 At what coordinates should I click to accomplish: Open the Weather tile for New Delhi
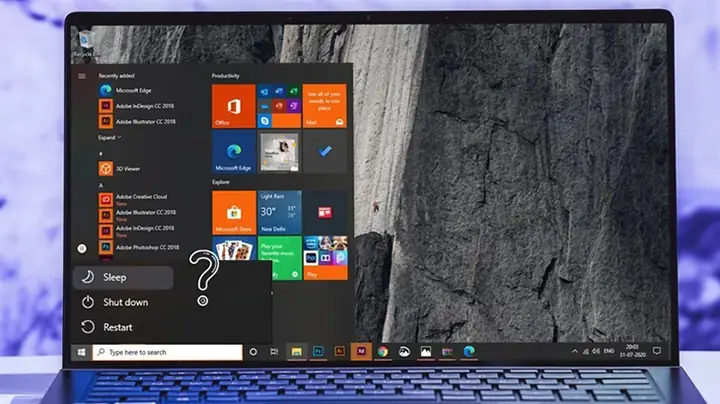click(280, 213)
